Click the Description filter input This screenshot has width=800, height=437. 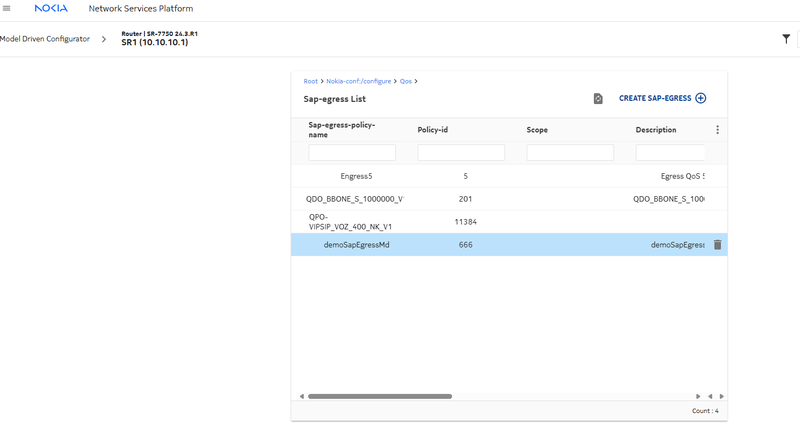[670, 153]
